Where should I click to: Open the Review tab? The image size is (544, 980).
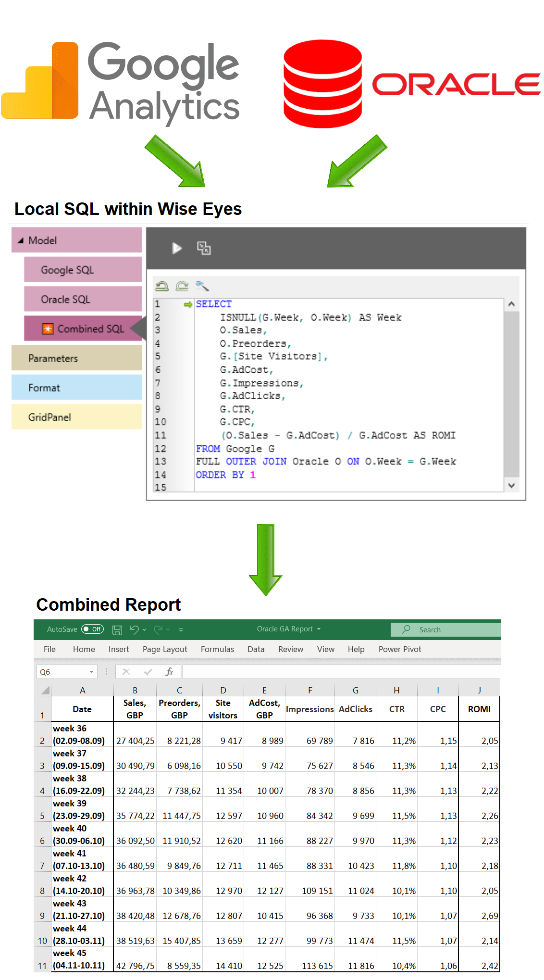click(x=291, y=649)
